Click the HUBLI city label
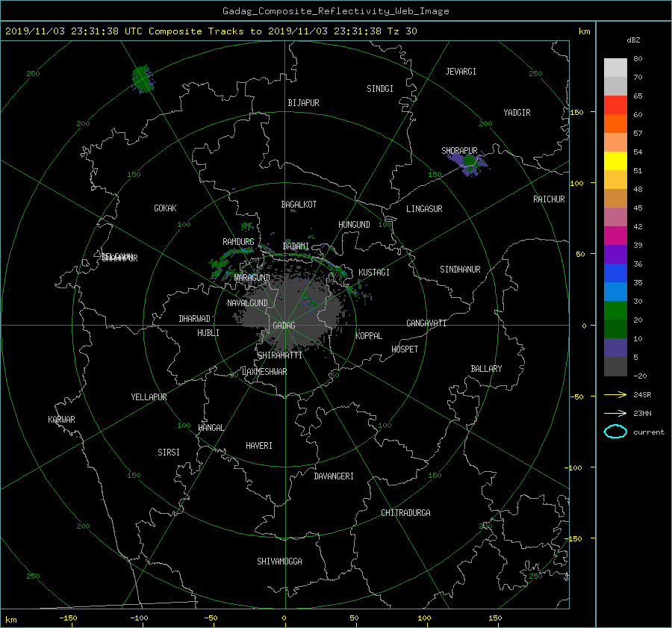The height and width of the screenshot is (628, 672). 208,333
